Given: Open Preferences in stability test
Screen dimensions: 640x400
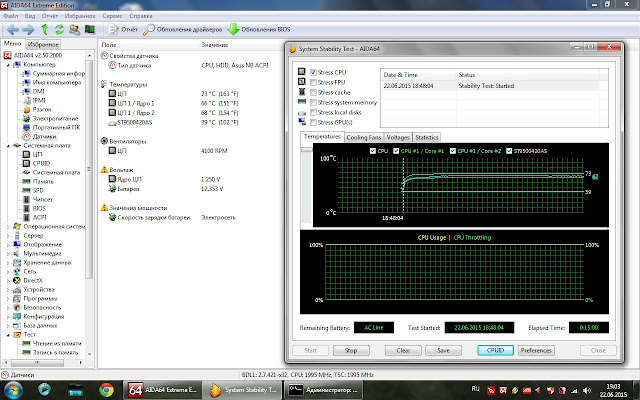Looking at the screenshot, I should click(536, 350).
